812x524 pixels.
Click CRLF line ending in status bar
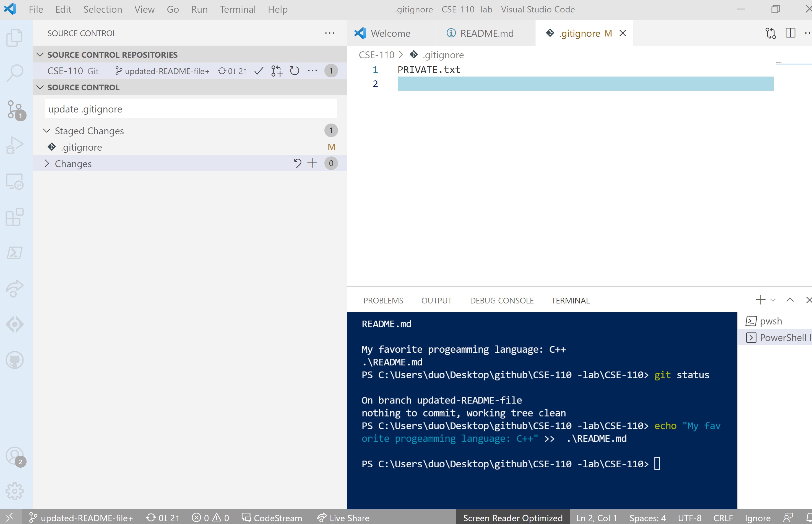coord(722,518)
